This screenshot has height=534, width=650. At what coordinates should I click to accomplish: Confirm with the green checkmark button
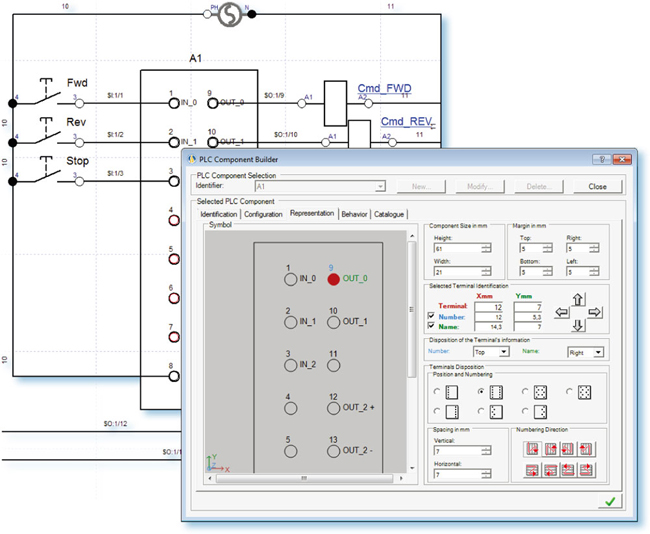[610, 502]
